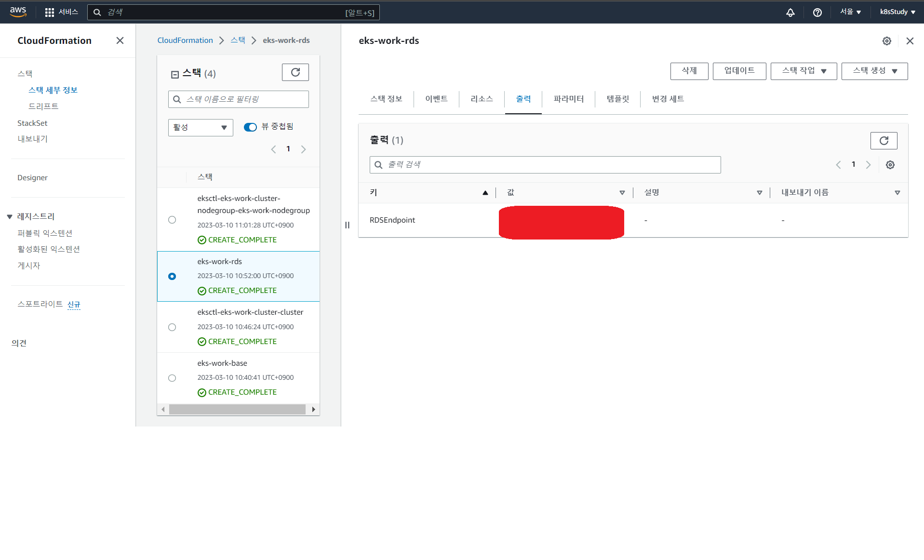
Task: Open 스택 세부 정보 in sidebar
Action: click(53, 90)
